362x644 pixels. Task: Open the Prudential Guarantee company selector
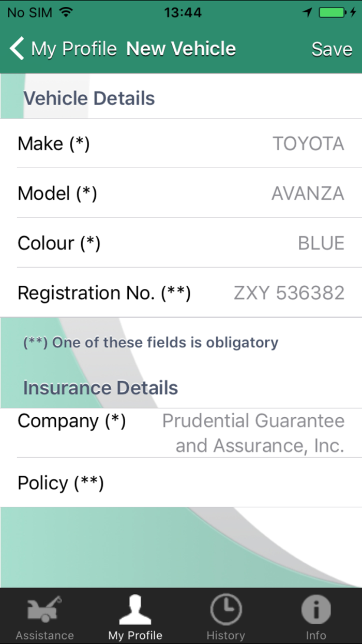pos(253,433)
